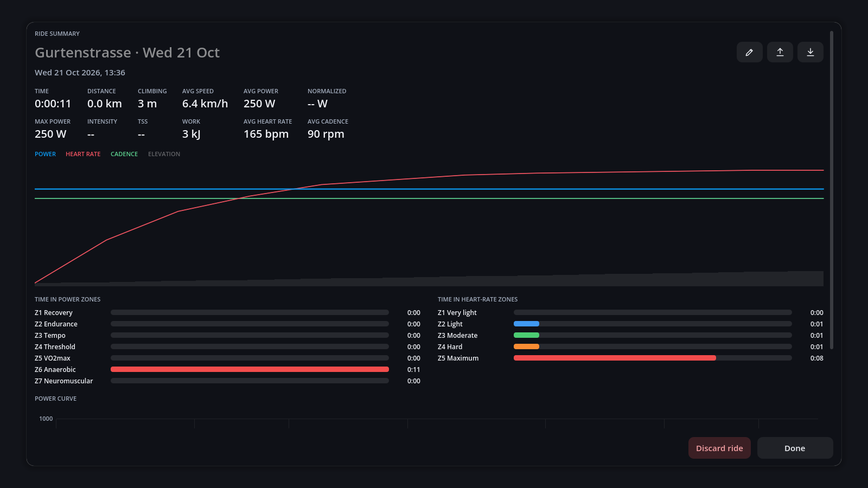The height and width of the screenshot is (488, 868).
Task: Click the 250 W average power value
Action: click(259, 104)
